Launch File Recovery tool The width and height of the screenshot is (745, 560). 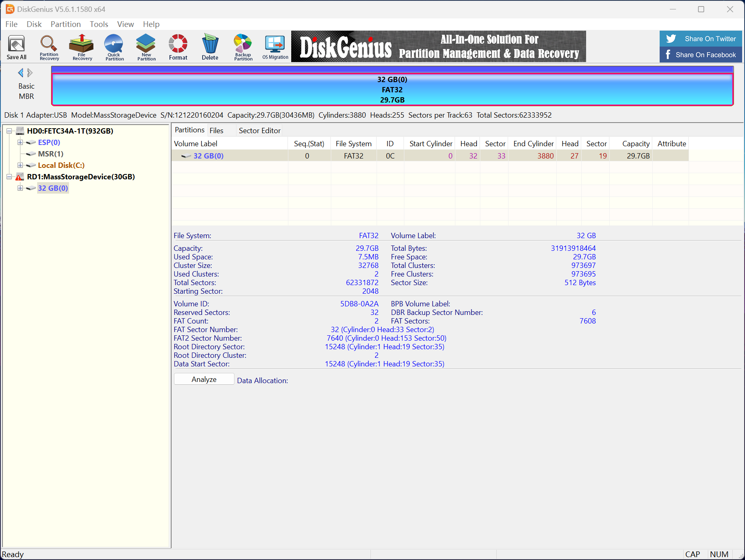coord(82,47)
